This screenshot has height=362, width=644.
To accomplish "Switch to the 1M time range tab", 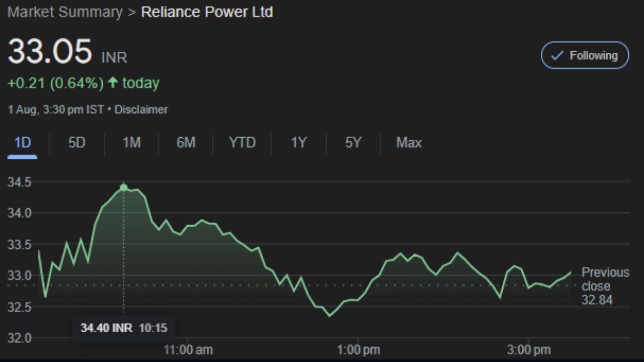I will (131, 143).
